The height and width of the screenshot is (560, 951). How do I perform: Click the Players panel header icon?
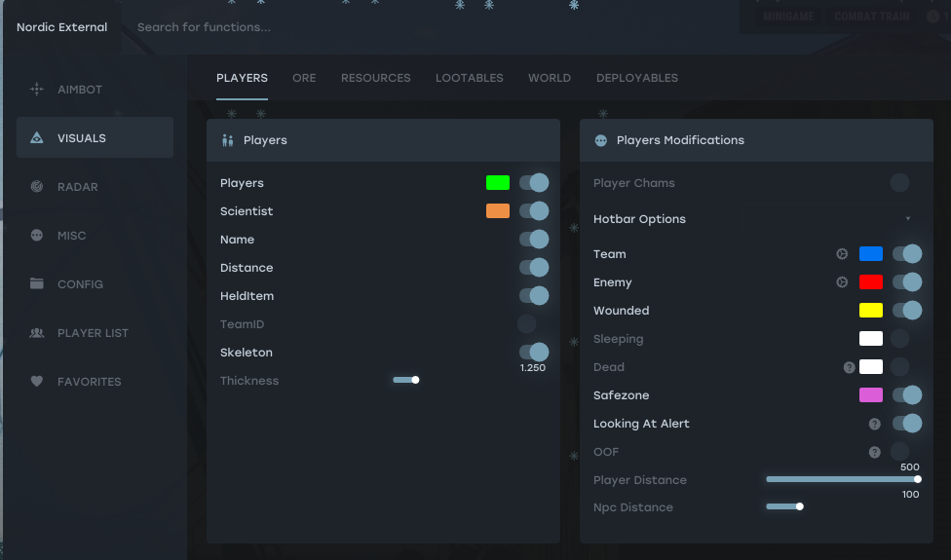coord(227,140)
